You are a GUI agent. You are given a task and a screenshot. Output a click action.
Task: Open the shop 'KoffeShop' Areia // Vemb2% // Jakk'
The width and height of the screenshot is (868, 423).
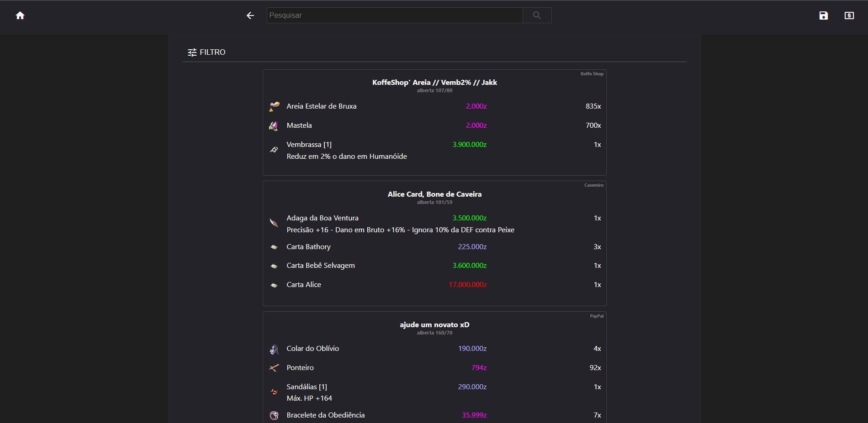click(434, 83)
